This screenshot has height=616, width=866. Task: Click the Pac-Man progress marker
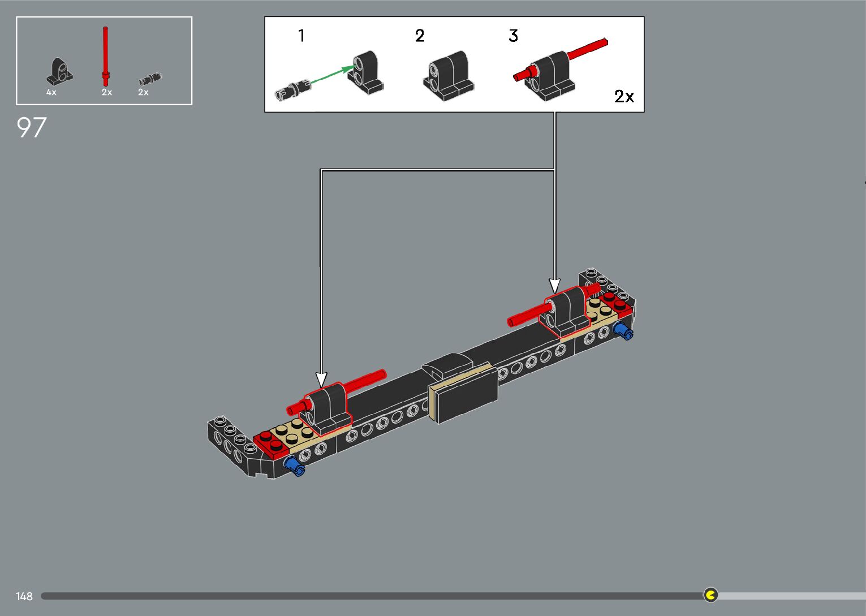coord(710,595)
